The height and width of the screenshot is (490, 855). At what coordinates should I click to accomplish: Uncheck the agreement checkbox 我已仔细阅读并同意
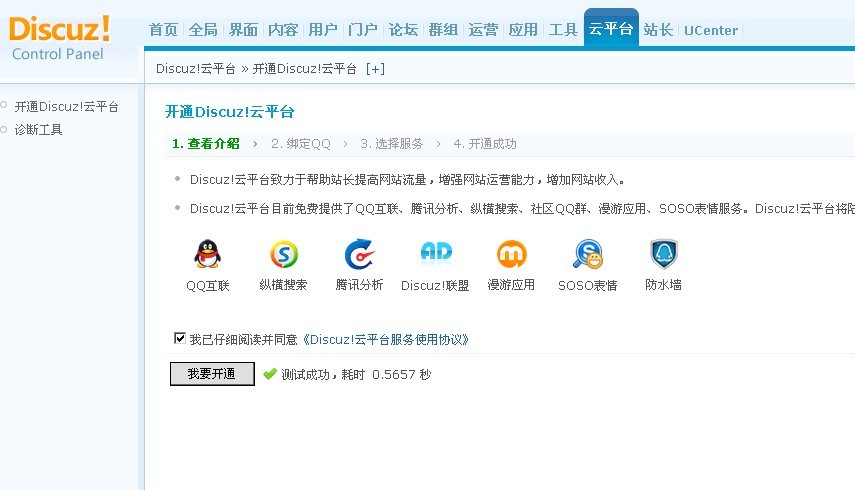click(x=179, y=338)
